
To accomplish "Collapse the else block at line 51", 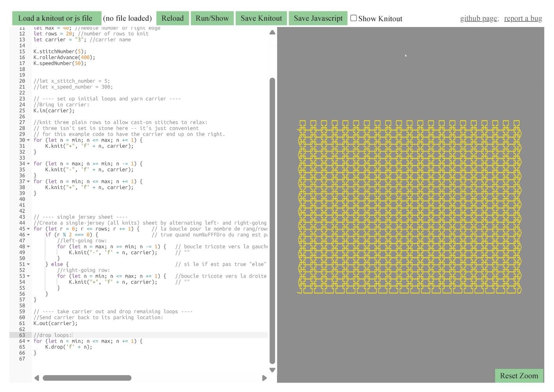I will [28, 264].
